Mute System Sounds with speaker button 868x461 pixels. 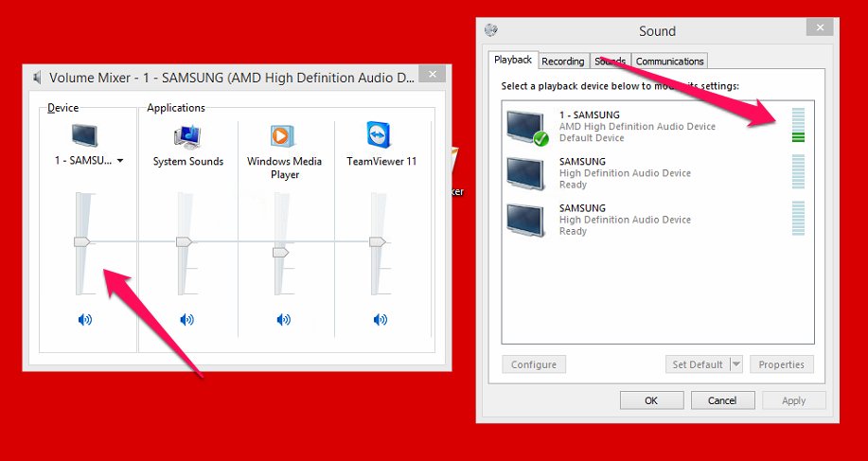pyautogui.click(x=187, y=319)
